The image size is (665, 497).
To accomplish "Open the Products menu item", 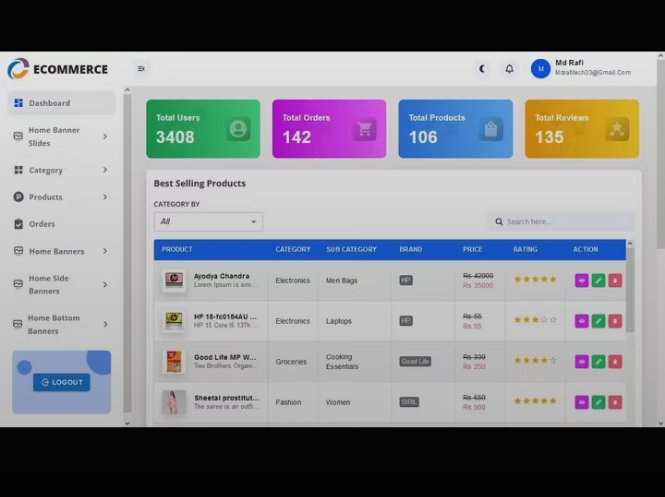I will click(61, 197).
